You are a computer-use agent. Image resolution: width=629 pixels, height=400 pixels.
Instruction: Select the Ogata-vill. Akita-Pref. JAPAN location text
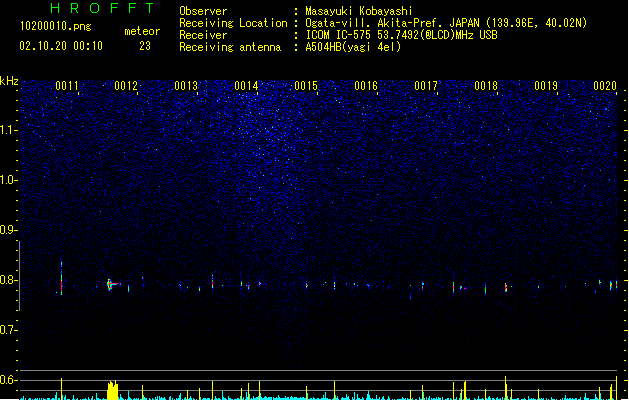tap(446, 23)
